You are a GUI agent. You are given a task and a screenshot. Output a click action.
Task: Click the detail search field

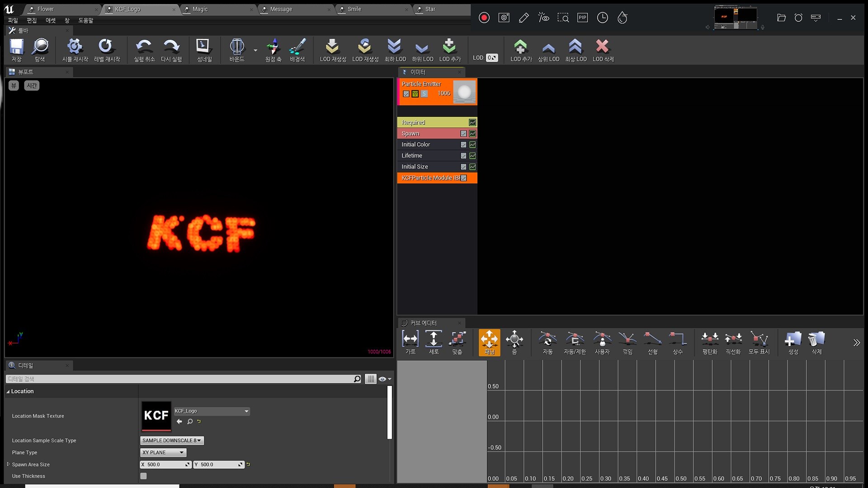coord(181,379)
